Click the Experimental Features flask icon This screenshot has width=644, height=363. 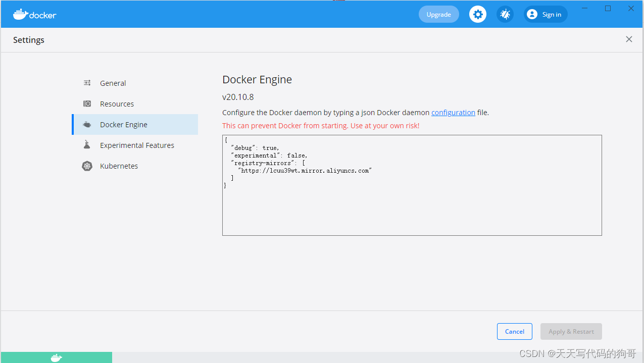point(87,145)
